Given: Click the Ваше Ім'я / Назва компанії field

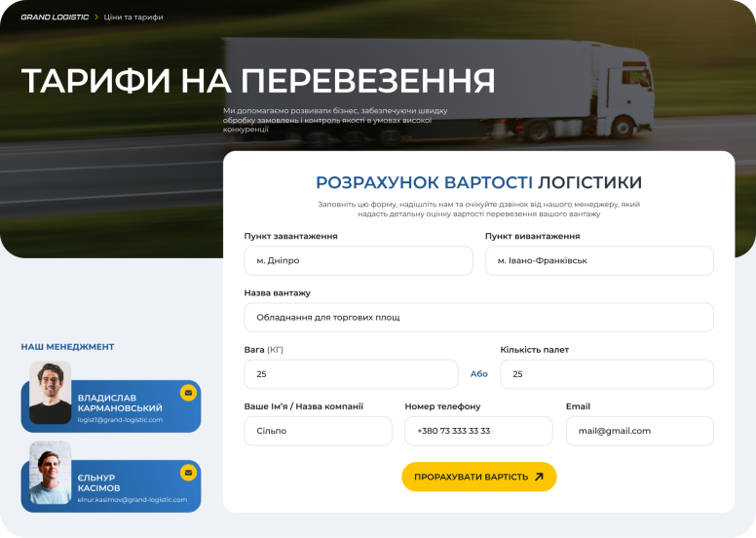Looking at the screenshot, I should tap(318, 431).
